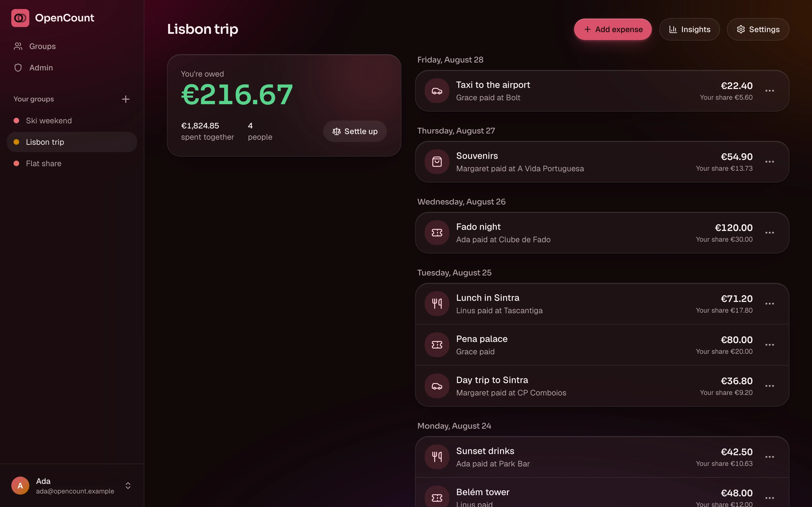Click the ticket icon on Fado night

(437, 233)
